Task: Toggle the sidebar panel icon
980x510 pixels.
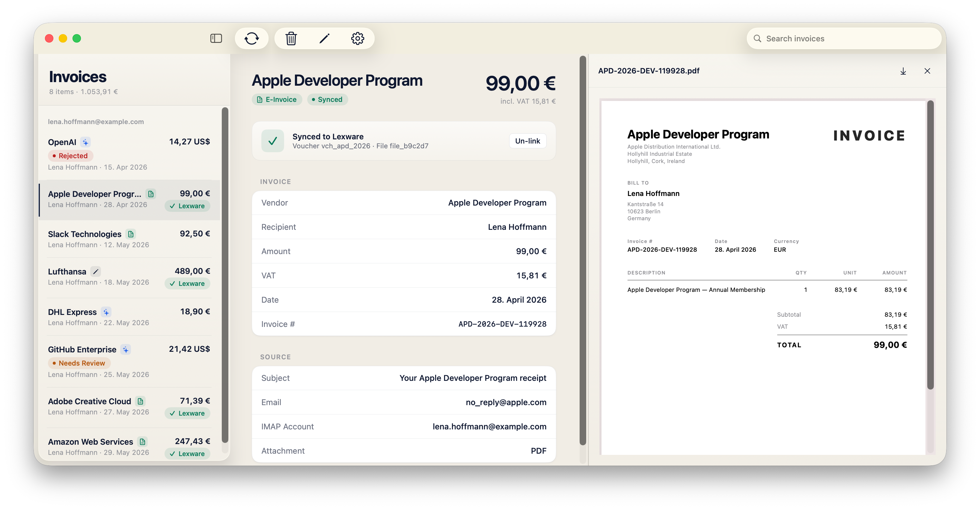Action: [216, 38]
